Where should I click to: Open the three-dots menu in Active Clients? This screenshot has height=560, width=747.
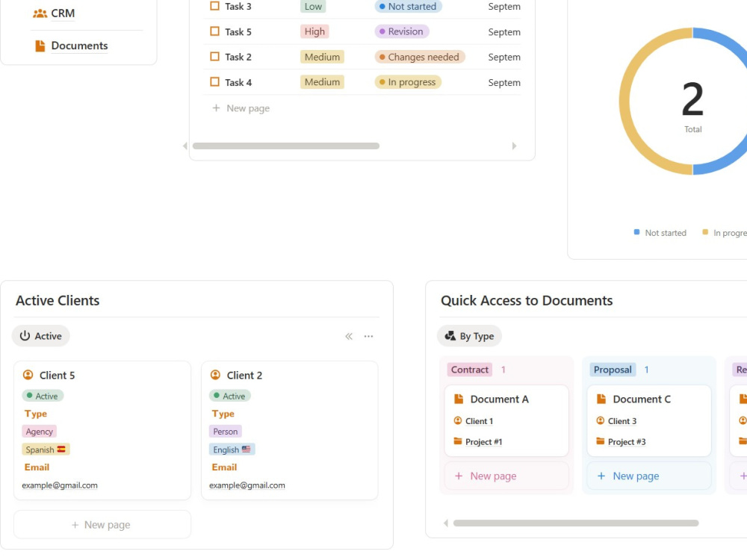coord(368,336)
